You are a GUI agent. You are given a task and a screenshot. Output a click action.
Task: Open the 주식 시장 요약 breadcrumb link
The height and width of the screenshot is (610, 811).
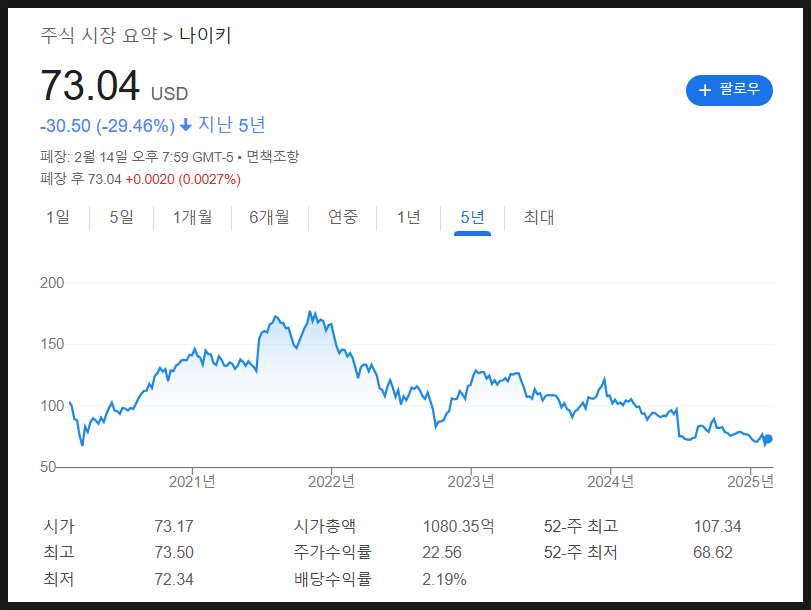[99, 36]
